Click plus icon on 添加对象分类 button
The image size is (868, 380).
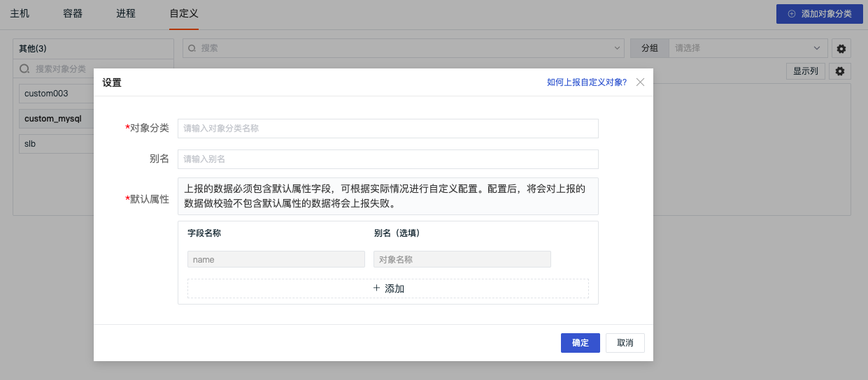pos(792,14)
